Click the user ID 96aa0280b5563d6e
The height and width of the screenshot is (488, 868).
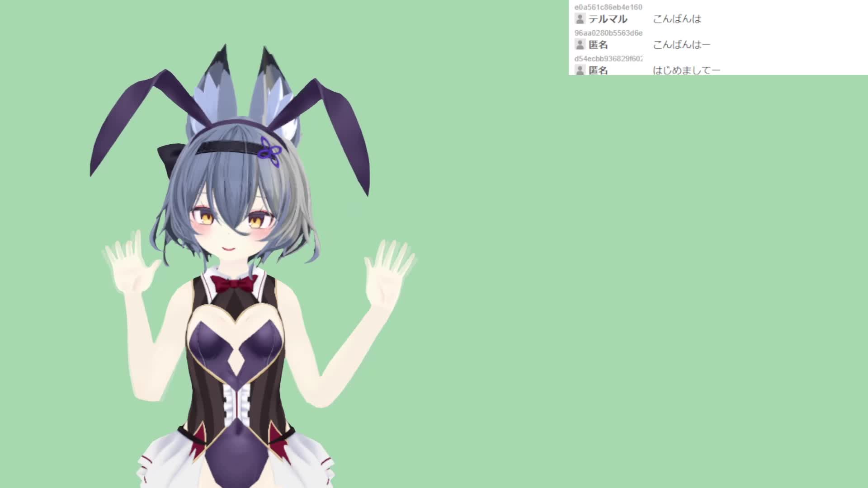click(608, 33)
